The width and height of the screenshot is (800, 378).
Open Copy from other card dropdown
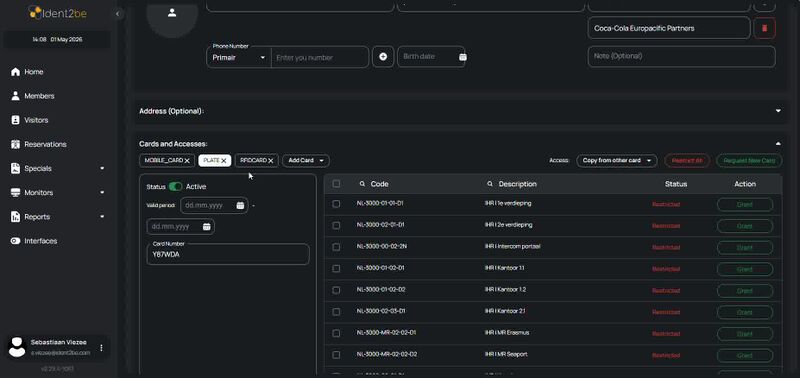click(617, 160)
